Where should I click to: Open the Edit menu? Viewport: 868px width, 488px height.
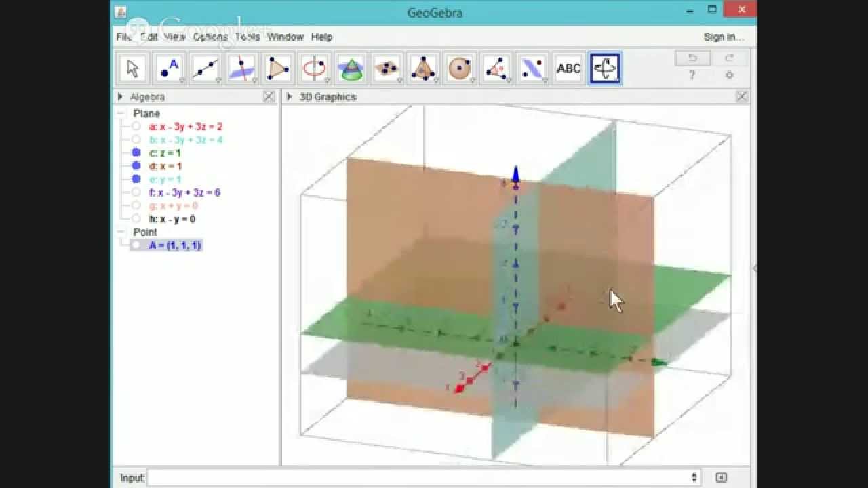coord(149,37)
